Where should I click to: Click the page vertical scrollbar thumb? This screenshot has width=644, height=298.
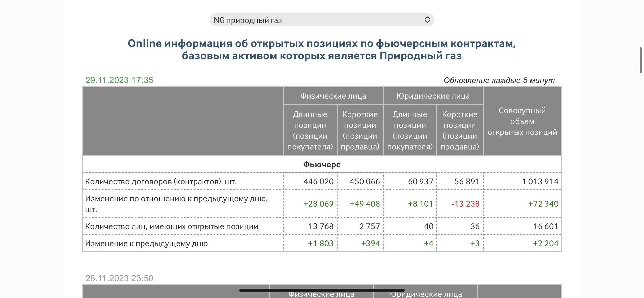[640, 60]
